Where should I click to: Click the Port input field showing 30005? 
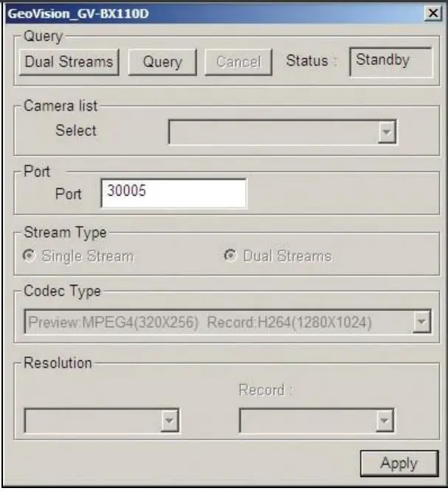pos(173,193)
